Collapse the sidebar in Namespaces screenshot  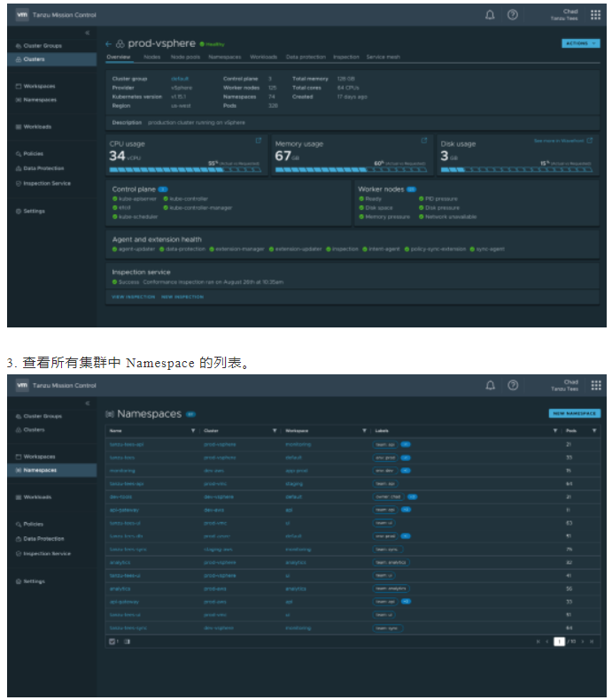pos(88,404)
